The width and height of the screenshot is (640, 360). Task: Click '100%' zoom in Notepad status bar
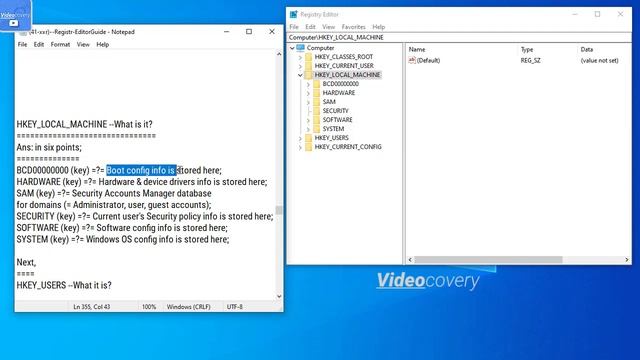pyautogui.click(x=149, y=307)
